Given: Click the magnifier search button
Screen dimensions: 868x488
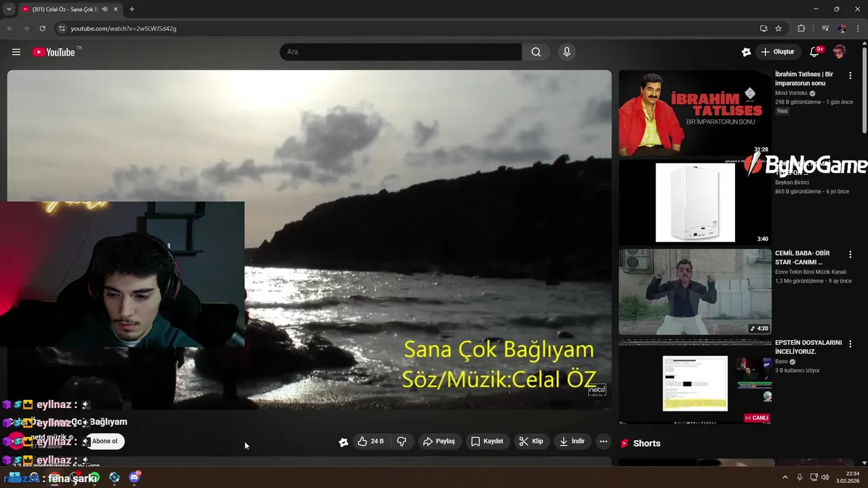Looking at the screenshot, I should tap(536, 52).
